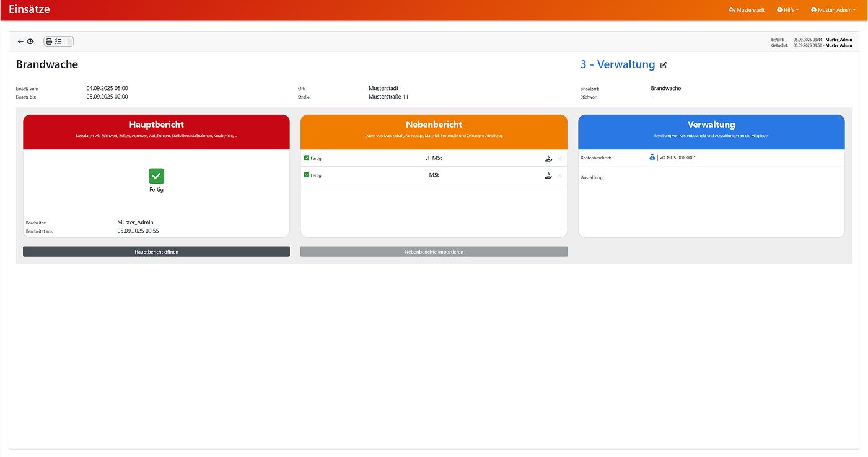868x457 pixels.
Task: Click the 3 - Verwaltung status heading
Action: point(617,64)
